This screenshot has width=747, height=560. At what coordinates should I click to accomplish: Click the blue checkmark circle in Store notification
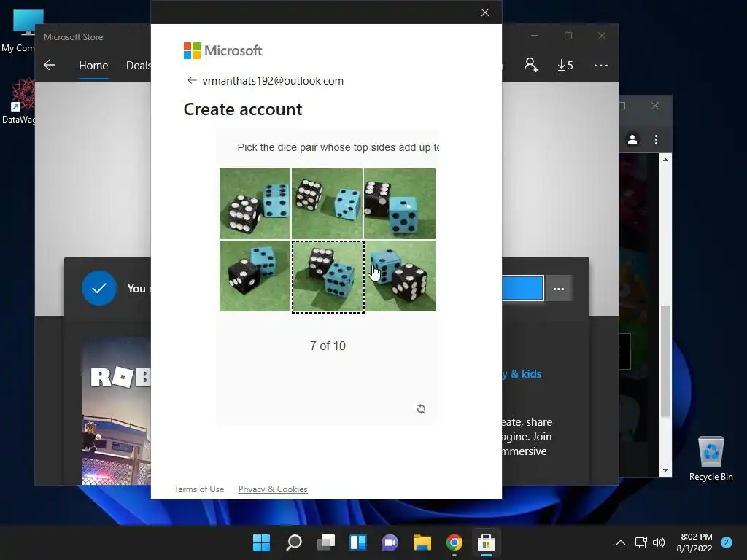[x=99, y=288]
